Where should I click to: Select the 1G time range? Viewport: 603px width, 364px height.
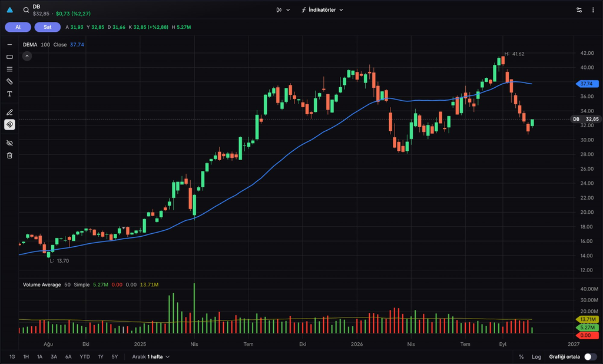[12, 357]
